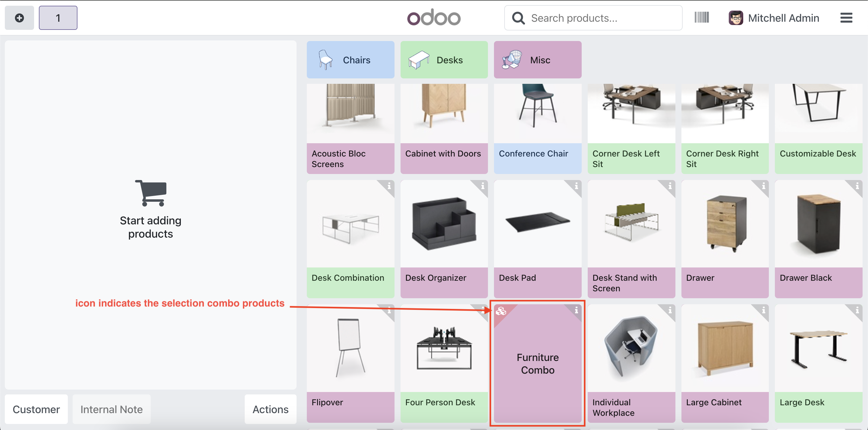Select the Individual Workplace product
This screenshot has height=430, width=868.
631,362
